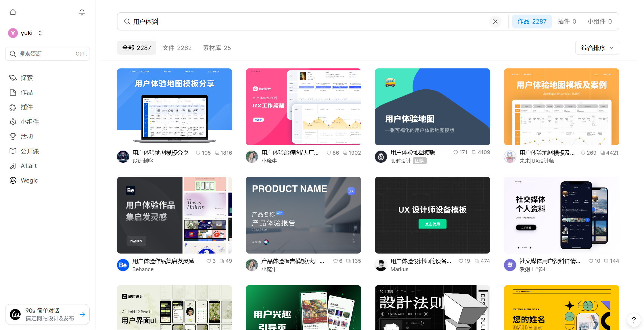
Task: Open the Explore section in sidebar
Action: pos(26,78)
